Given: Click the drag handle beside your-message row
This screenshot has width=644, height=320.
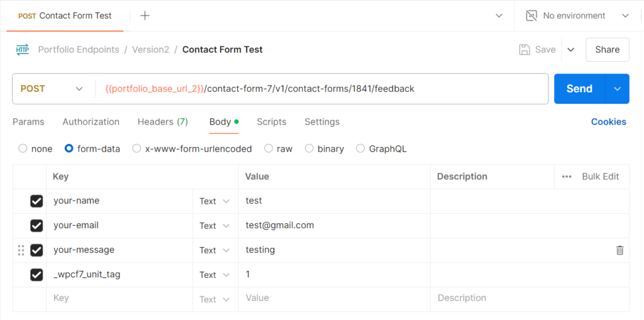Looking at the screenshot, I should coord(21,250).
